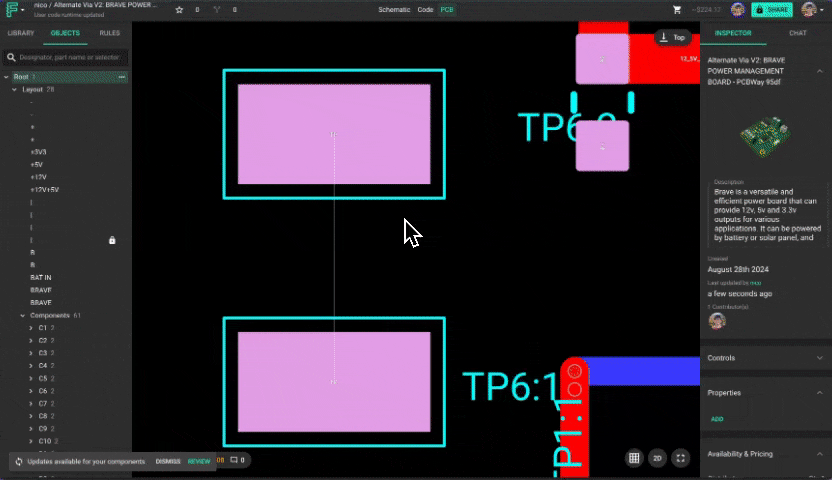
Task: Collapse the Properties section
Action: click(820, 393)
